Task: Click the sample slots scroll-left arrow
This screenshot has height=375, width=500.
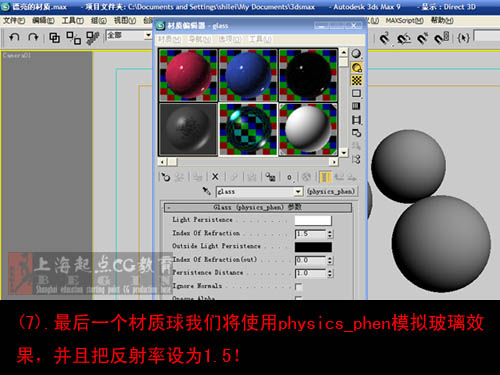Action: [x=163, y=162]
